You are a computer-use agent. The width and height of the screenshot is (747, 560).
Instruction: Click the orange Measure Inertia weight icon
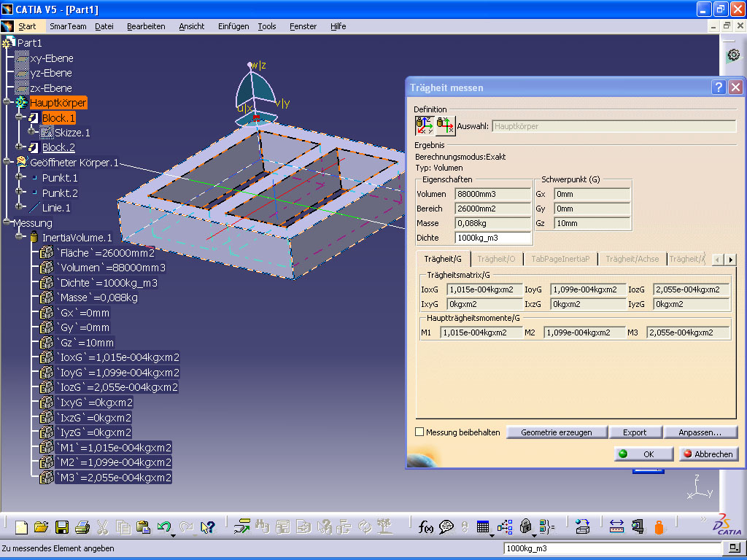[659, 526]
